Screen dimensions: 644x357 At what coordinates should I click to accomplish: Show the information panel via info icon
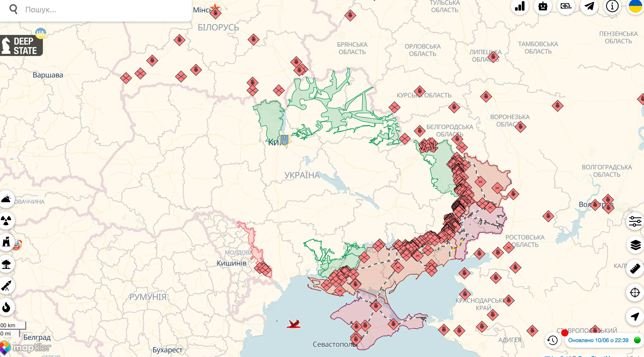[x=612, y=6]
